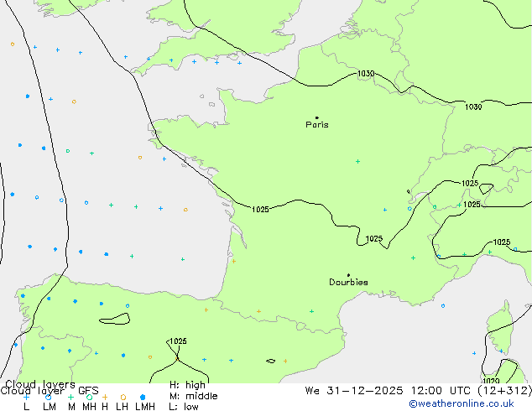This screenshot has width=532, height=411.
Task: Click the orange circle legend icon above LH
Action: pos(123,397)
